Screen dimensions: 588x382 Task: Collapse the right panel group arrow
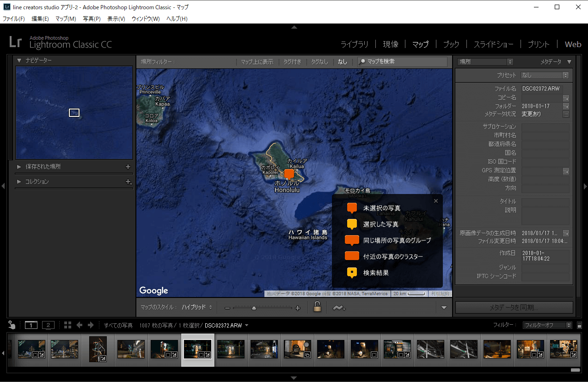pyautogui.click(x=585, y=186)
